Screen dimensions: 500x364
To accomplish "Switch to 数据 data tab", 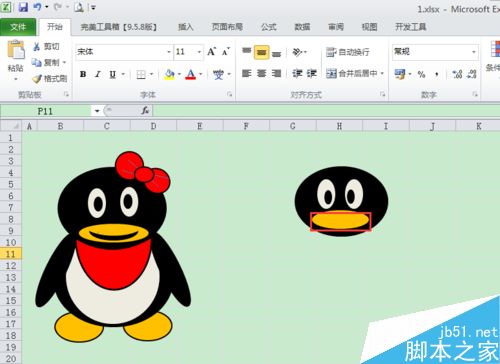I will [302, 27].
